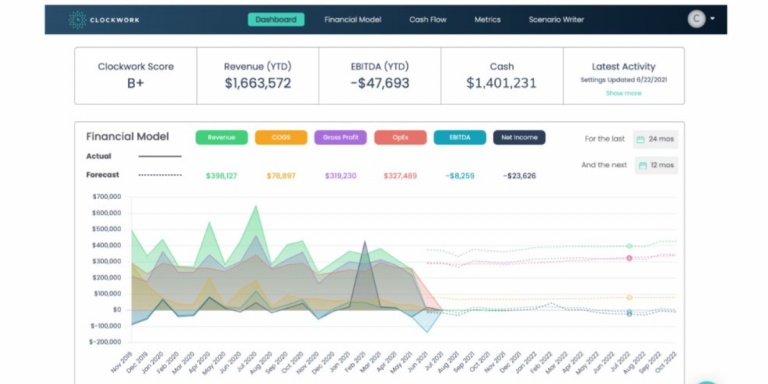Click the Clockwork Score B+ card
The height and width of the screenshot is (384, 768).
point(136,76)
